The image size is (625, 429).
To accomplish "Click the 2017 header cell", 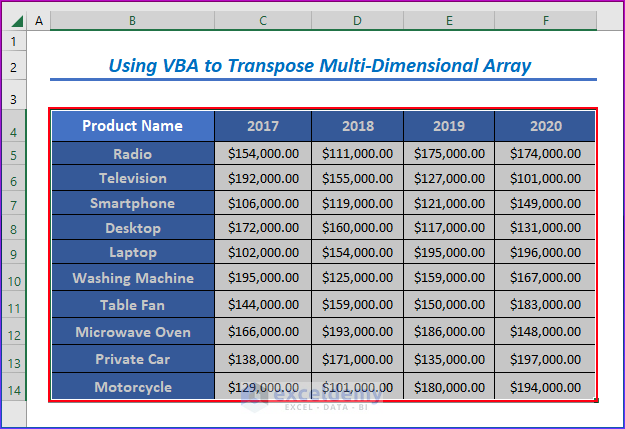I will coord(263,126).
